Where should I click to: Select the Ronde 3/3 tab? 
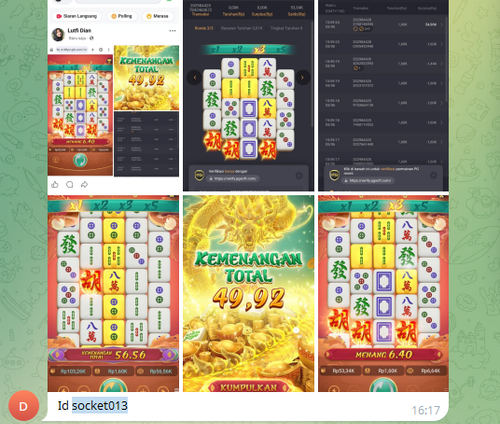[x=204, y=28]
